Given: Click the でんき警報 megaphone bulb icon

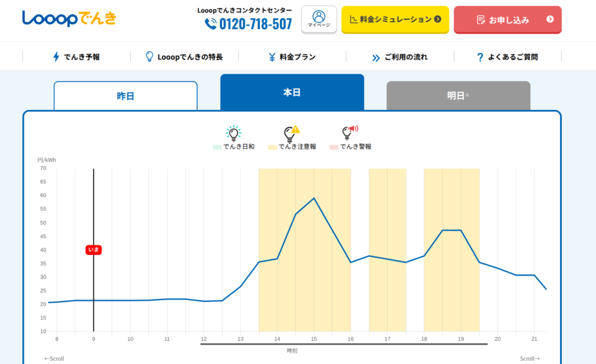Looking at the screenshot, I should [x=350, y=133].
